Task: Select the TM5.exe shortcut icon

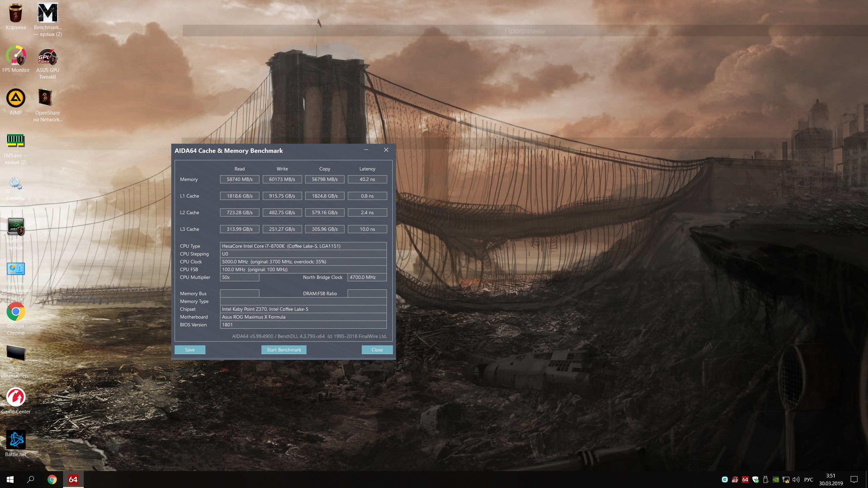Action: [x=16, y=141]
